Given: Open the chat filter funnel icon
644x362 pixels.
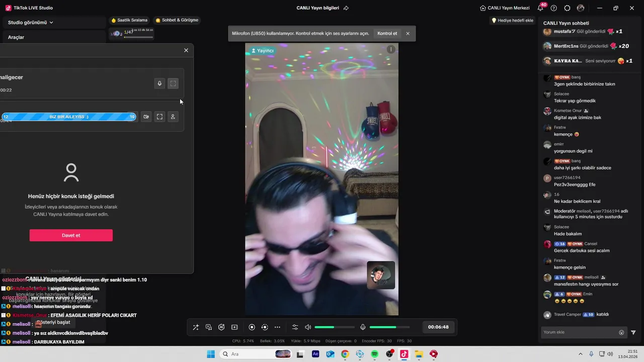Looking at the screenshot, I should pyautogui.click(x=633, y=332).
